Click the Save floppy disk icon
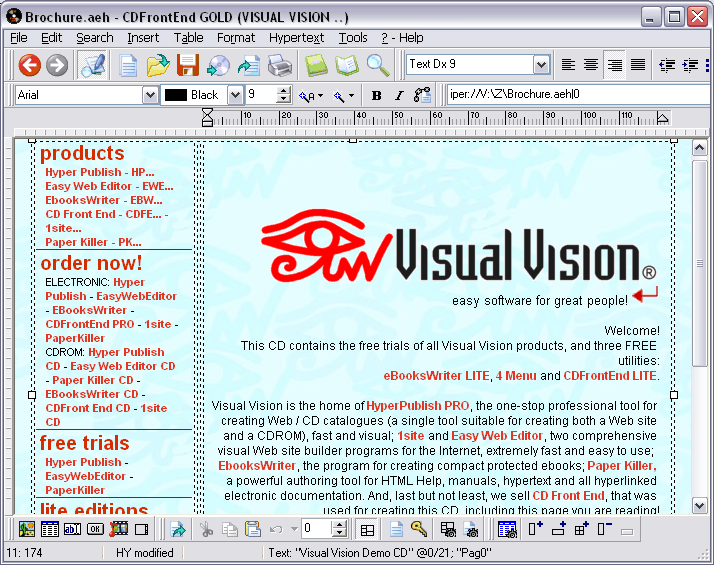 tap(187, 65)
